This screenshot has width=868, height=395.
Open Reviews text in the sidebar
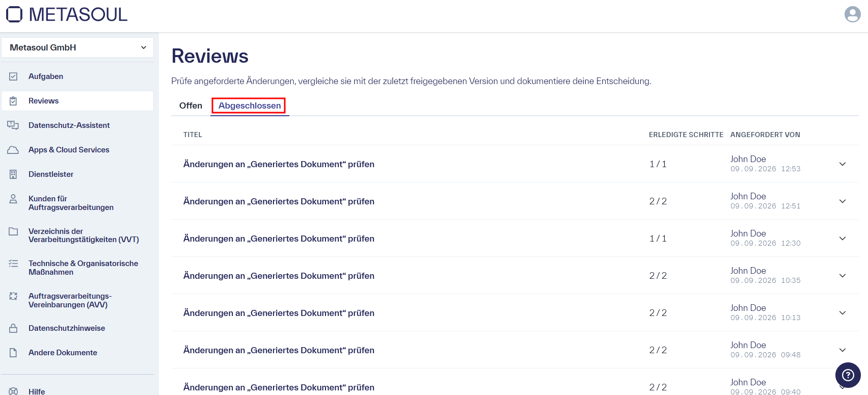coord(44,101)
